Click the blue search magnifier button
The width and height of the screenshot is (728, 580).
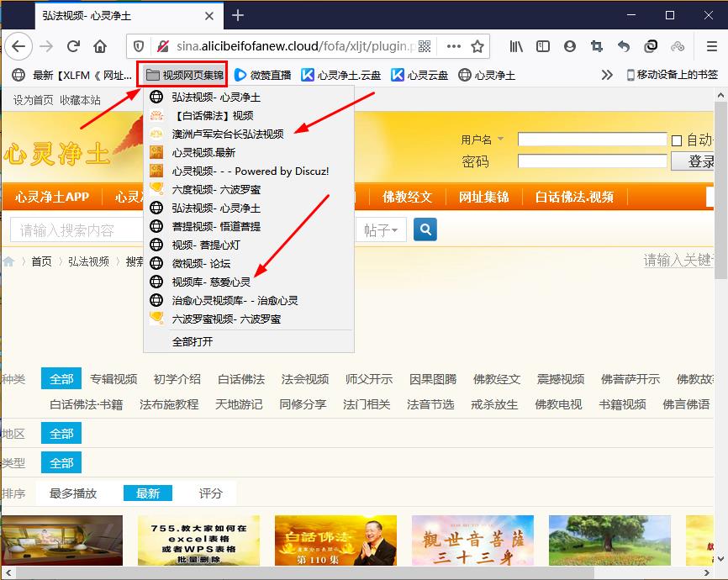coord(425,229)
